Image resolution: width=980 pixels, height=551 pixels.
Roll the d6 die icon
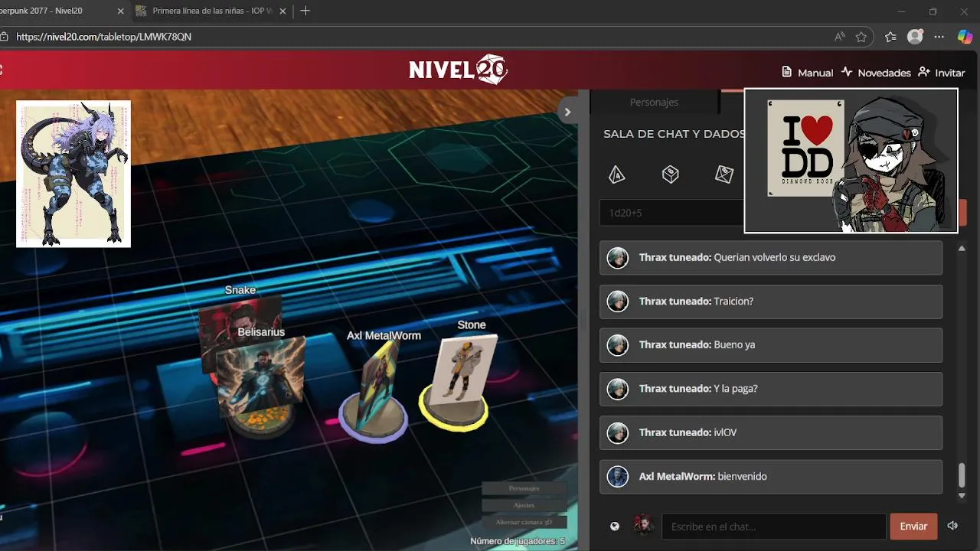coord(671,175)
